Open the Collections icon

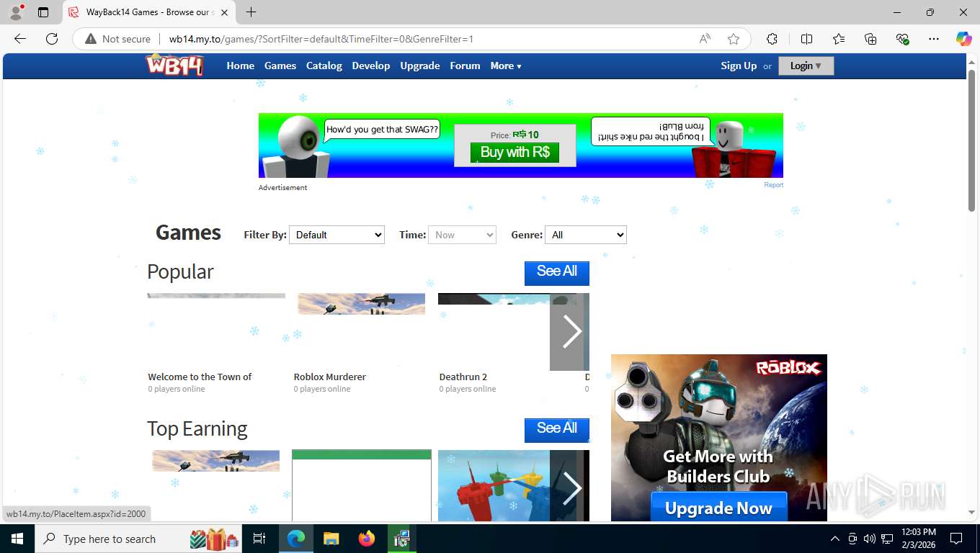[x=870, y=39]
